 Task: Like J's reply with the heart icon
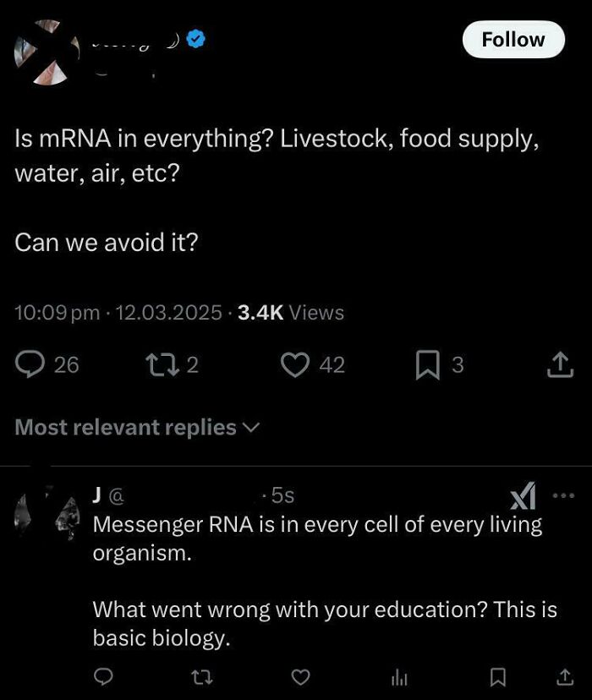pos(299,676)
